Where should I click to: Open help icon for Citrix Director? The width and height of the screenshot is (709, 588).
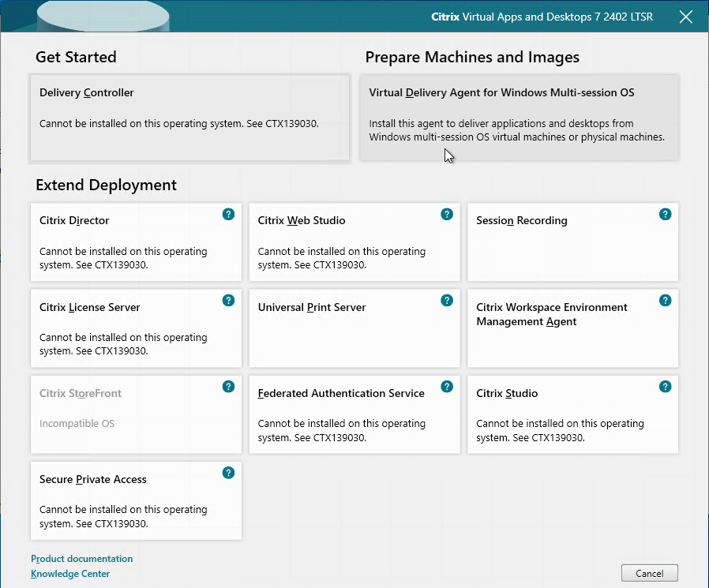coord(228,214)
